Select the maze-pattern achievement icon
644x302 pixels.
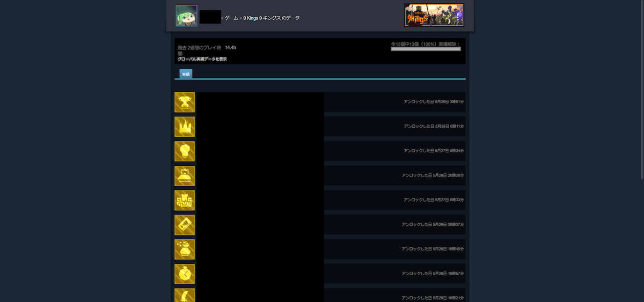click(x=185, y=201)
